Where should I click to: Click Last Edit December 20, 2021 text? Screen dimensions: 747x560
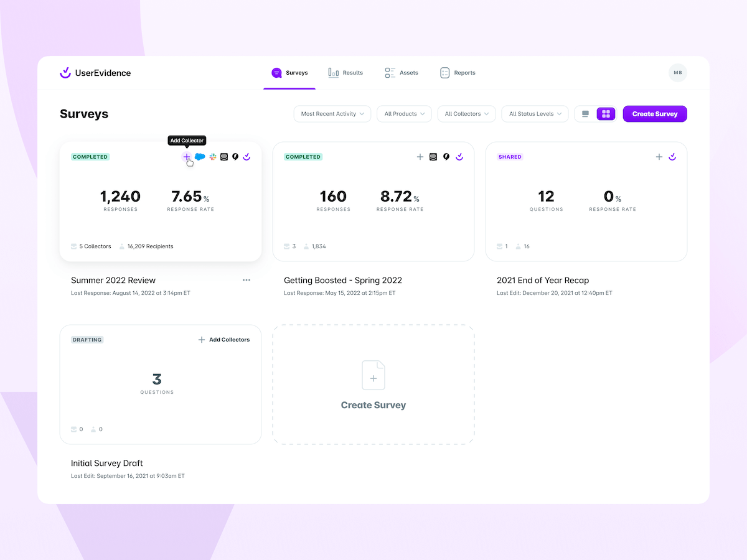(555, 292)
